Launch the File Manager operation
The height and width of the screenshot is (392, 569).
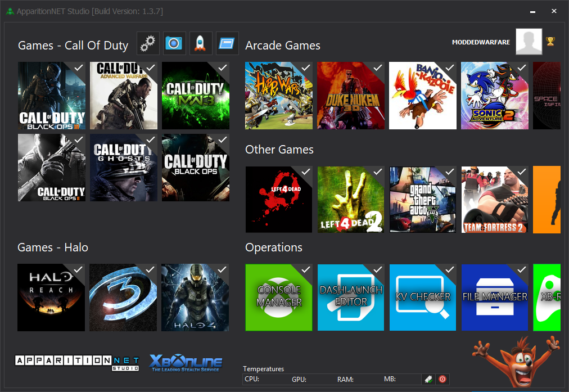point(494,297)
